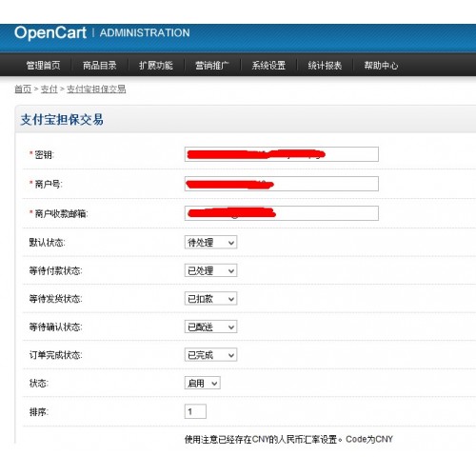Open the 系统设置 menu
The image size is (476, 476).
268,66
